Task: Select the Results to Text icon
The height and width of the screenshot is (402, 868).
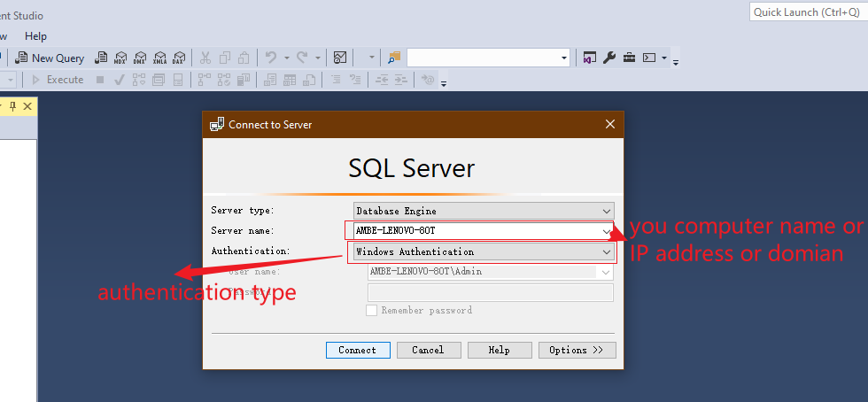Action: (270, 80)
